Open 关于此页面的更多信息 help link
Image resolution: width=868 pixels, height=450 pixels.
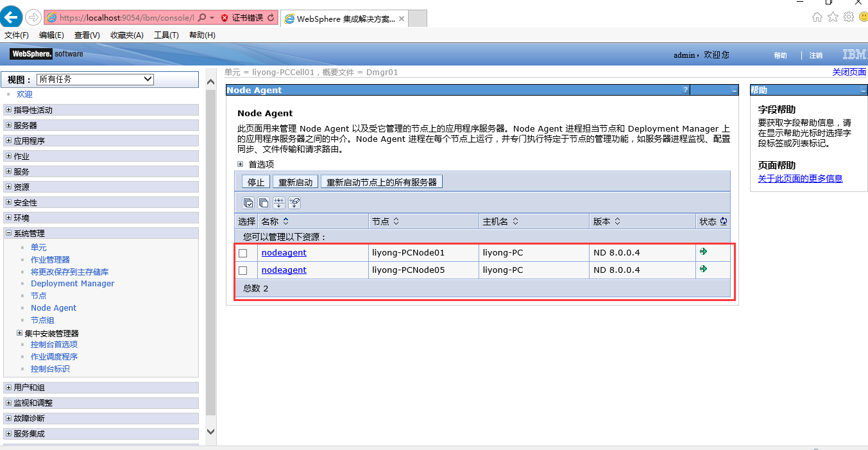click(801, 178)
